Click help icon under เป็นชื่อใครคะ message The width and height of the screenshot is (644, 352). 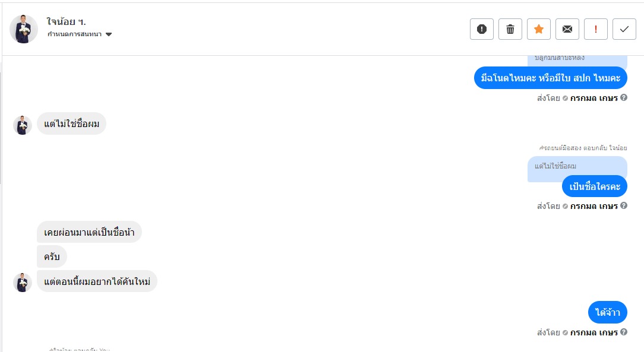click(x=624, y=205)
